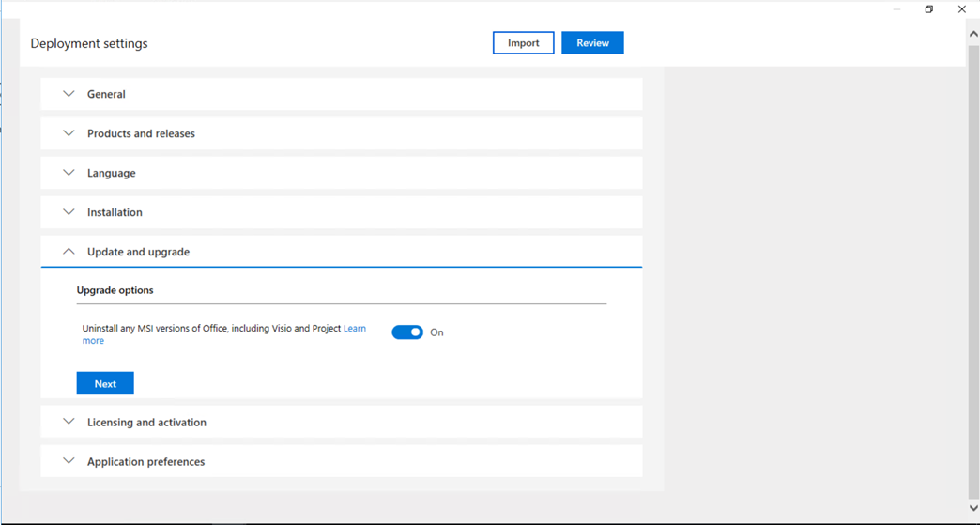The width and height of the screenshot is (980, 525).
Task: Click the Products and releases title
Action: coord(141,133)
